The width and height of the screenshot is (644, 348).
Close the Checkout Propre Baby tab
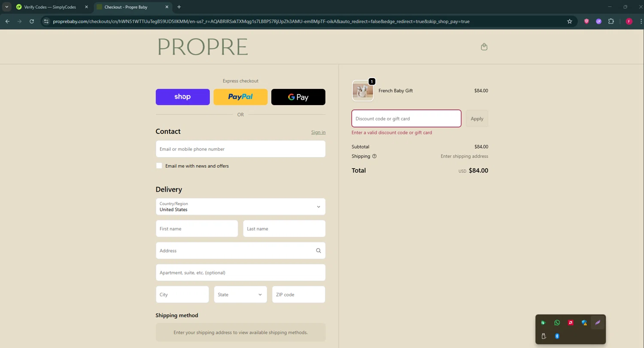click(x=167, y=7)
